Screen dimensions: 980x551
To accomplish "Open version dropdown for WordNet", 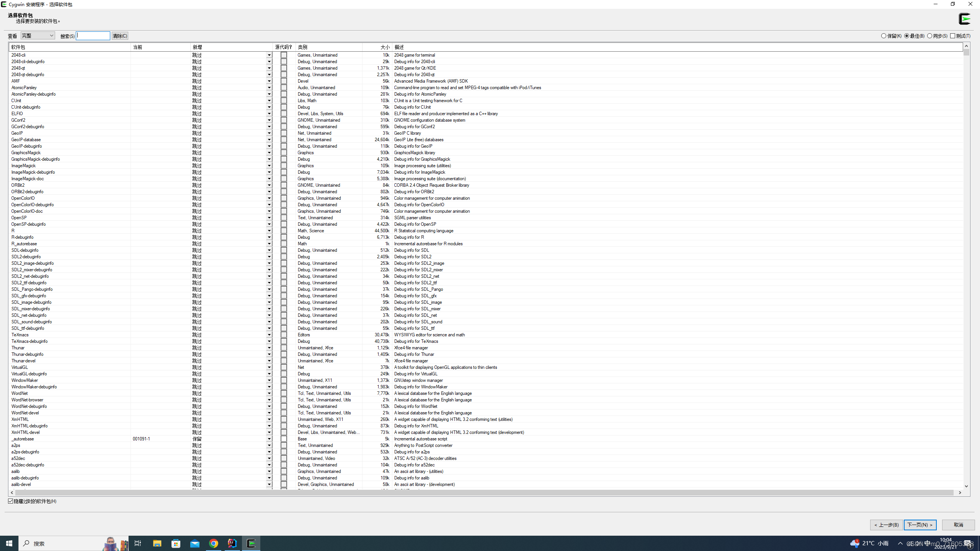I will click(x=269, y=393).
